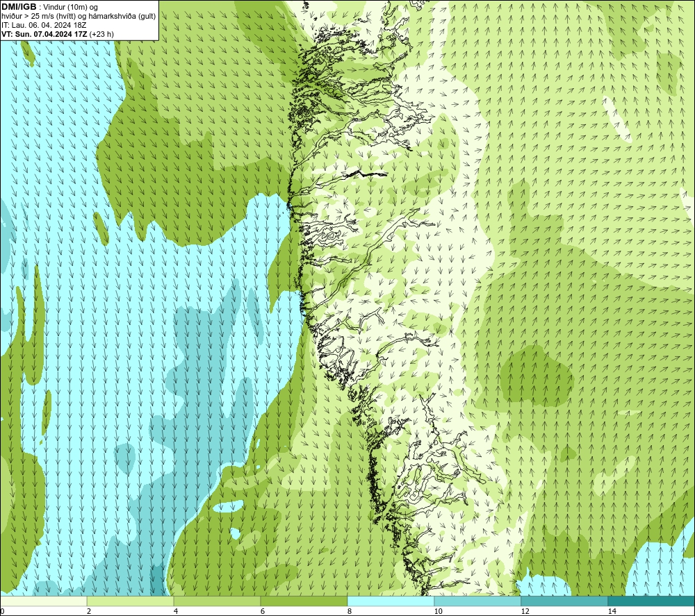Click the '4' label on the wind scale

point(176,611)
